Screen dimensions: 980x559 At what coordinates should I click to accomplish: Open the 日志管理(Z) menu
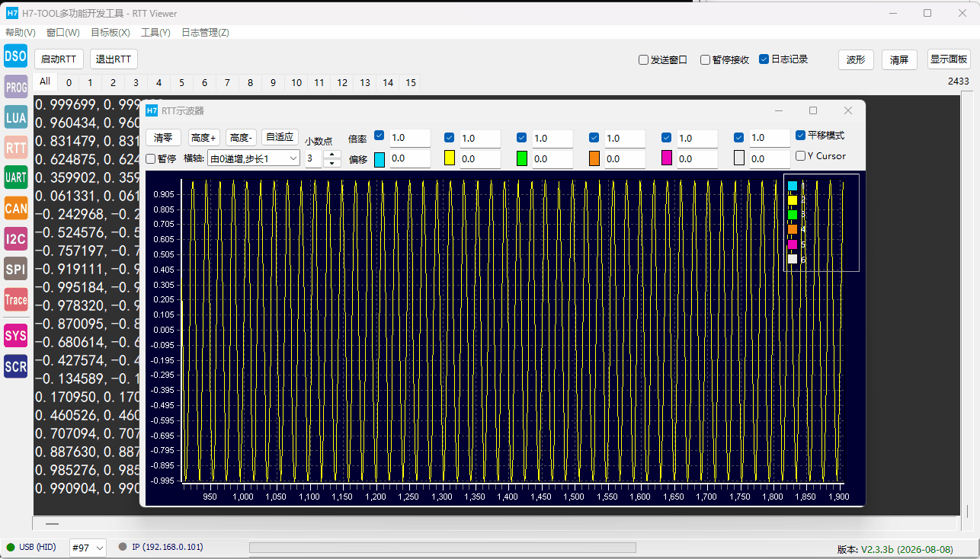[205, 33]
